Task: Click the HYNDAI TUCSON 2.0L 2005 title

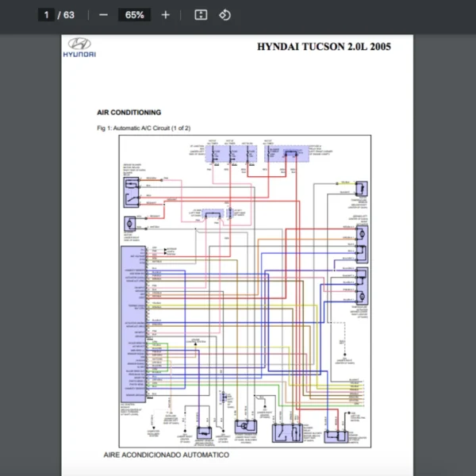Action: (323, 46)
